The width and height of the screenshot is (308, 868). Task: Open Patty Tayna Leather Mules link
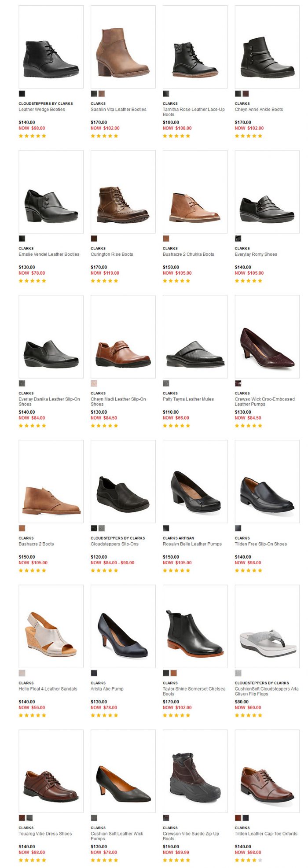188,399
